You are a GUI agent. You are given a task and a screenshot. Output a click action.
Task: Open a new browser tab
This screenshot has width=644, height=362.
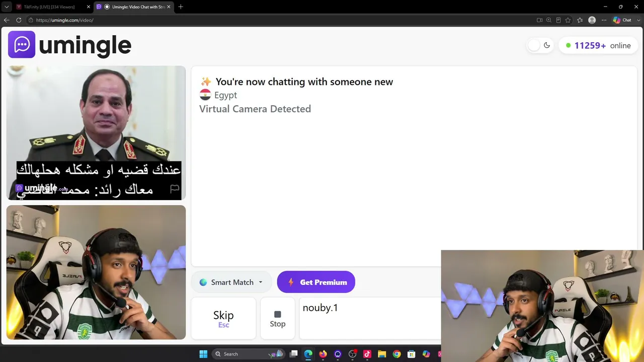(x=181, y=7)
